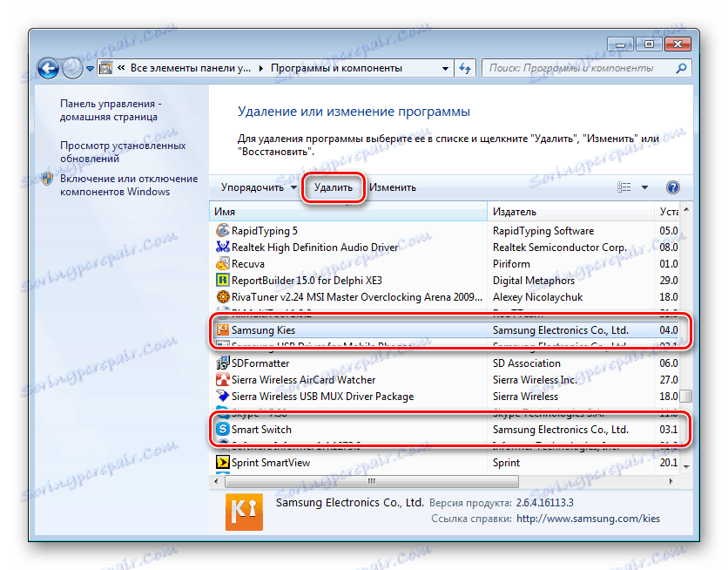
Task: Select 'Sierra Wireless AirCard Watcher' entry
Action: [x=304, y=380]
